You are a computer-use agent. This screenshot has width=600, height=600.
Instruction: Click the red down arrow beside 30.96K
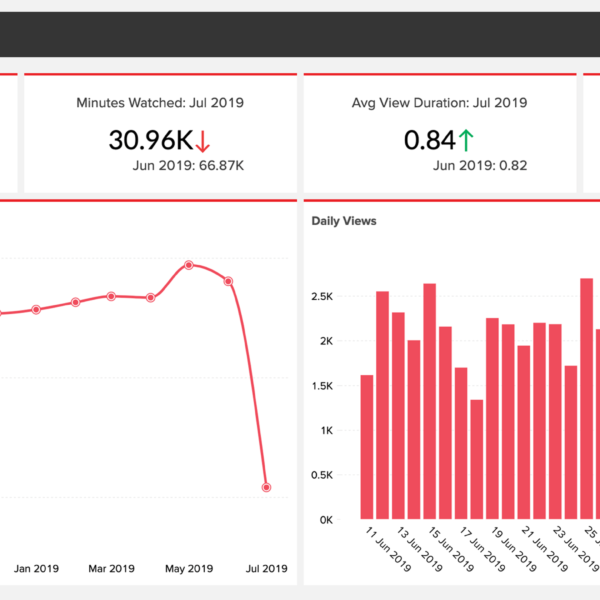(204, 141)
